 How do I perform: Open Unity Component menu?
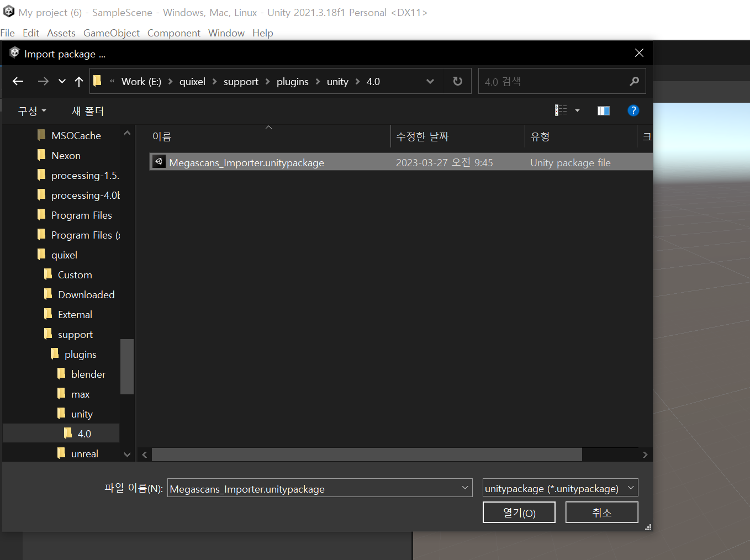(173, 33)
